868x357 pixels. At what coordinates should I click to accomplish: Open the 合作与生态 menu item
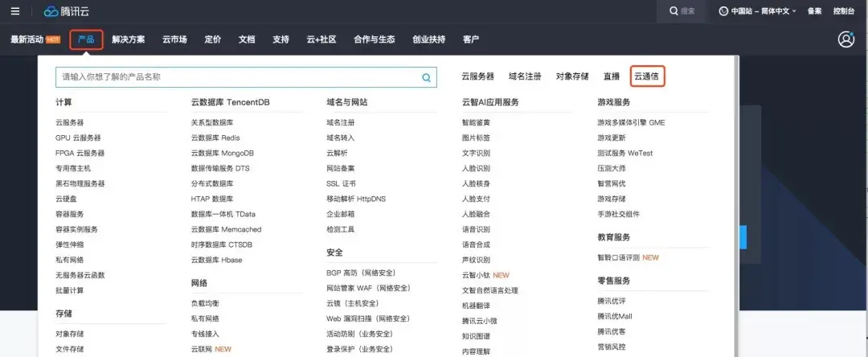pyautogui.click(x=375, y=39)
